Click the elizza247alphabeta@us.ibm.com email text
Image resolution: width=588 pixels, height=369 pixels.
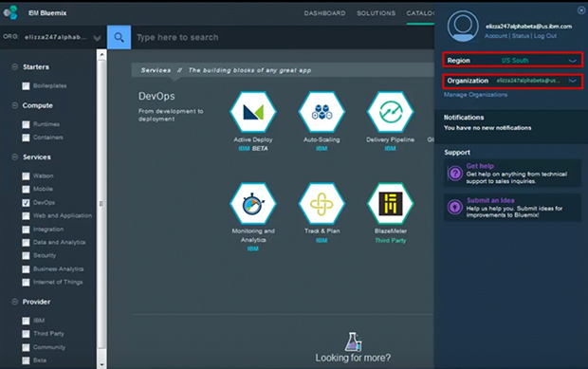pyautogui.click(x=529, y=27)
